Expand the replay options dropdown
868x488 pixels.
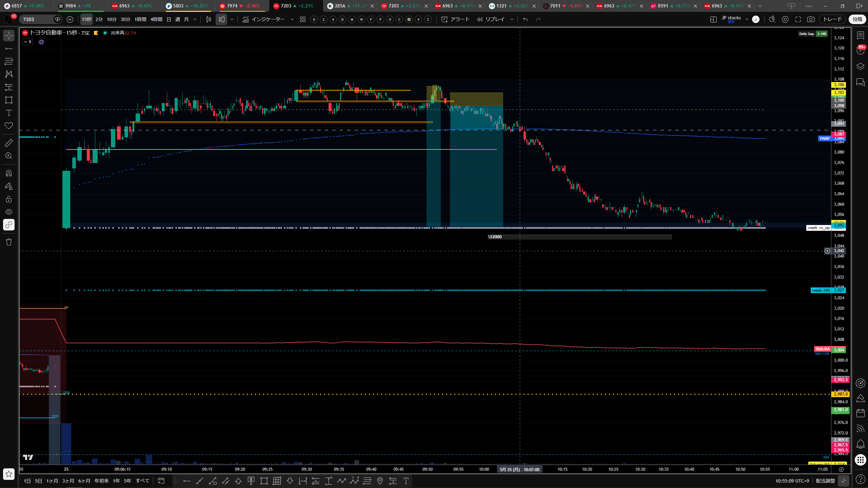coord(512,19)
